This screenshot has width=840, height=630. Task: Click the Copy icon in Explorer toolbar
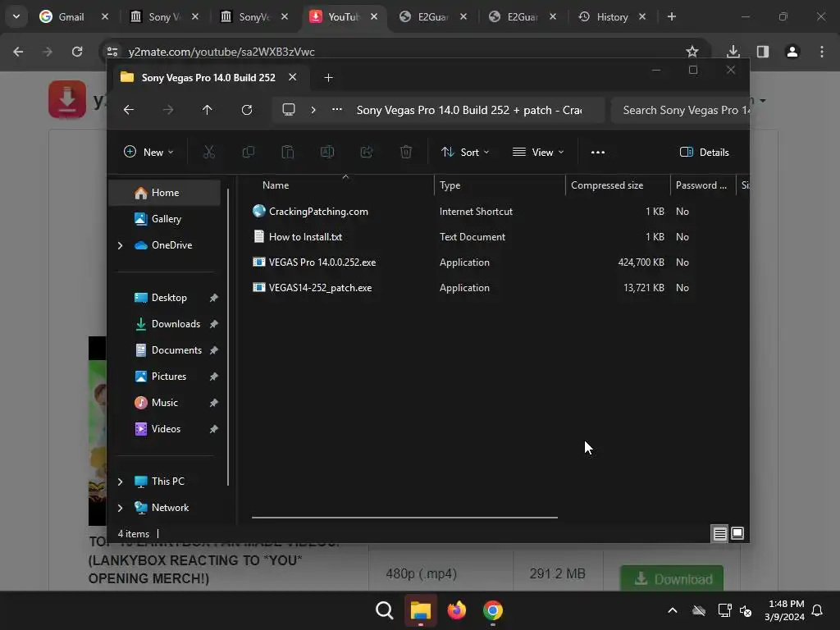point(248,152)
